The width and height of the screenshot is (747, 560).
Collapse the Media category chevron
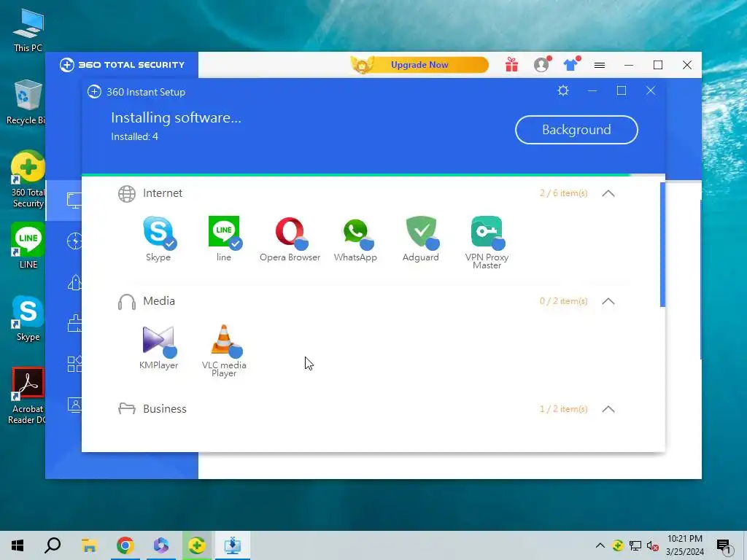[608, 301]
